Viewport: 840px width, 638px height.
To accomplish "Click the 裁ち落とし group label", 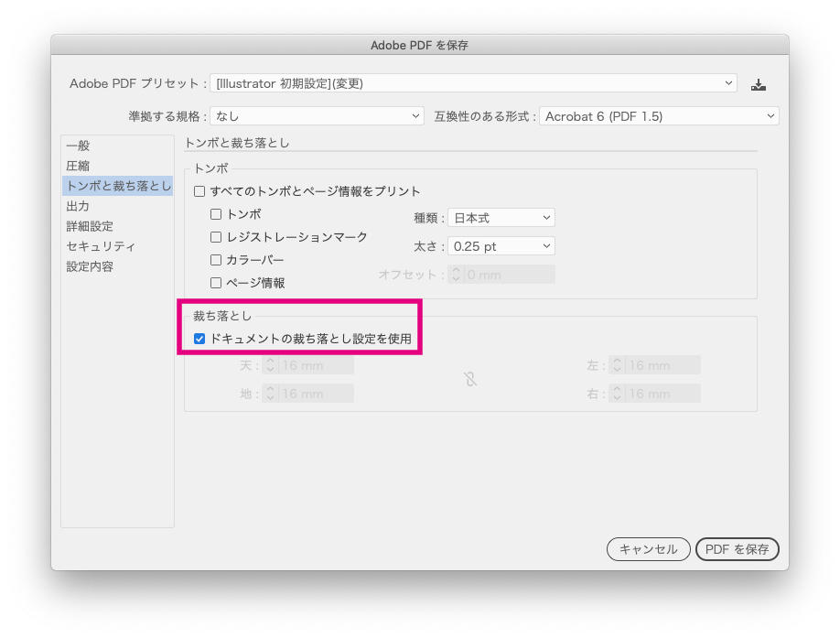I will pyautogui.click(x=222, y=316).
